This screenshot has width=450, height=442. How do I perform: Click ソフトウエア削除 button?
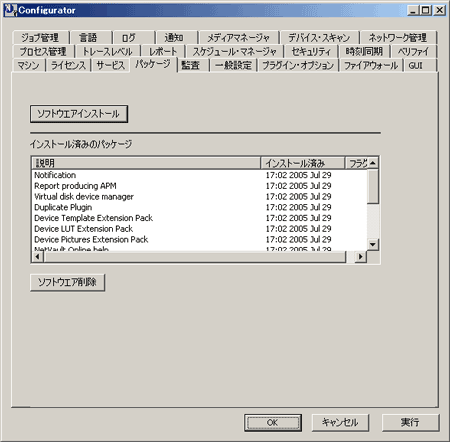pyautogui.click(x=67, y=283)
